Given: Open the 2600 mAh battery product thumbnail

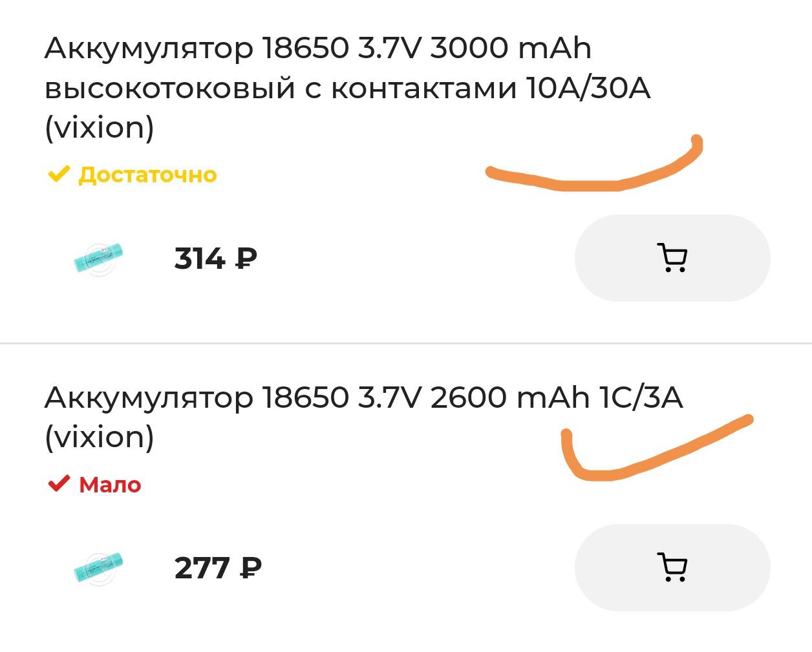Looking at the screenshot, I should pyautogui.click(x=98, y=568).
